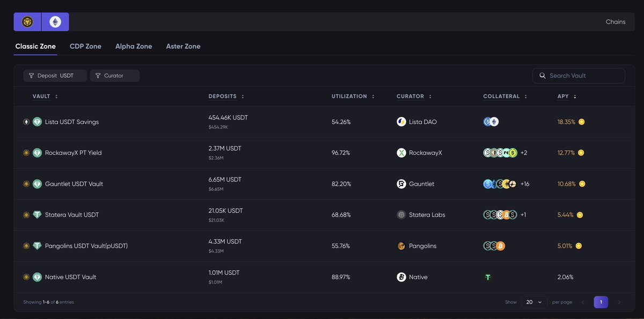Open the RockawayX PT Yield vault

[74, 153]
